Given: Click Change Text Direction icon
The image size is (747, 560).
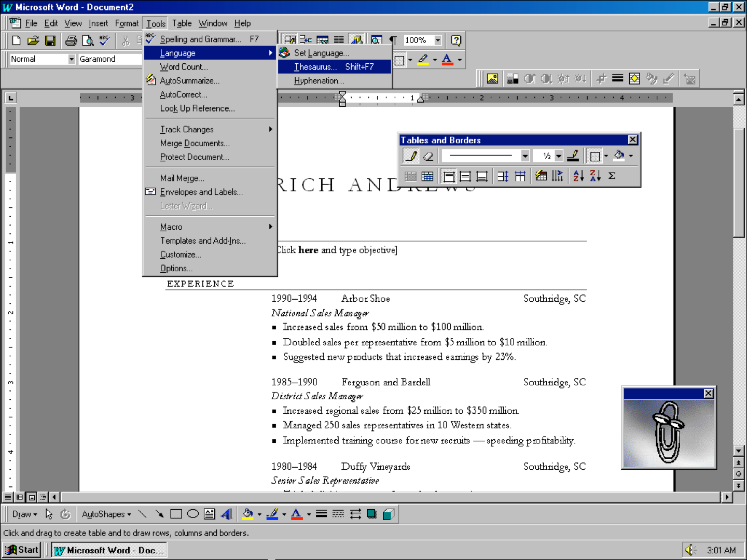Looking at the screenshot, I should click(x=558, y=176).
